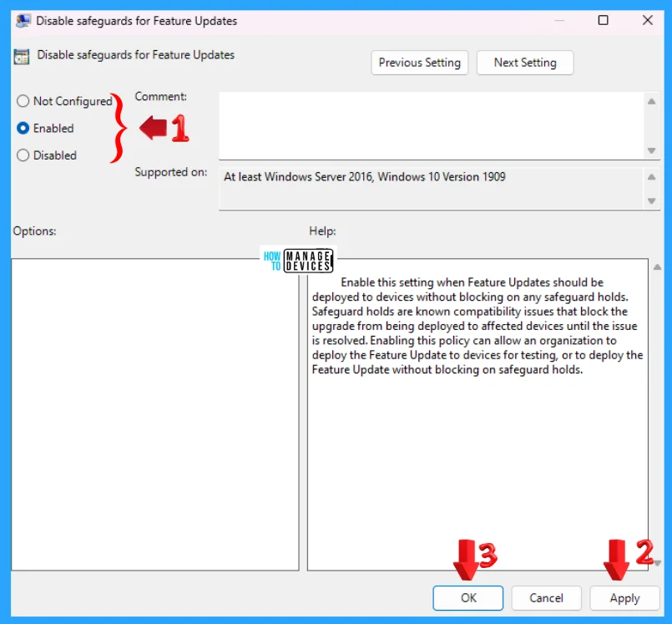Click Comment box scroll down arrow
672x624 pixels.
(x=651, y=150)
